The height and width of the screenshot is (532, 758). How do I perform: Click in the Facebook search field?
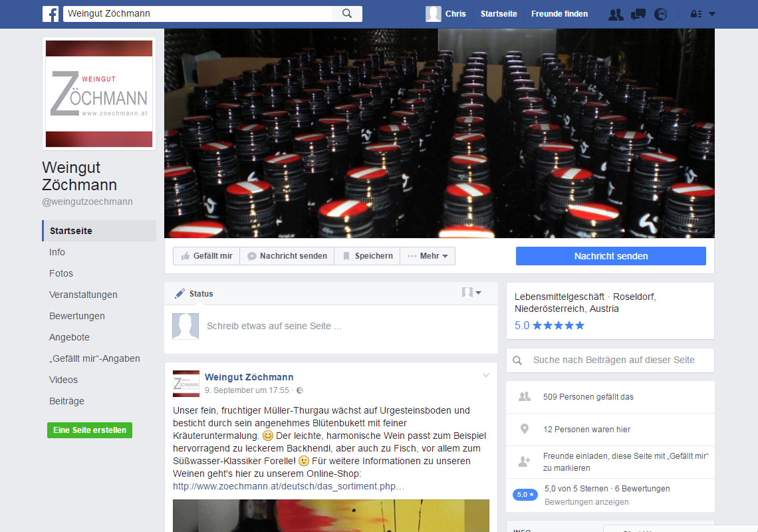(x=197, y=13)
